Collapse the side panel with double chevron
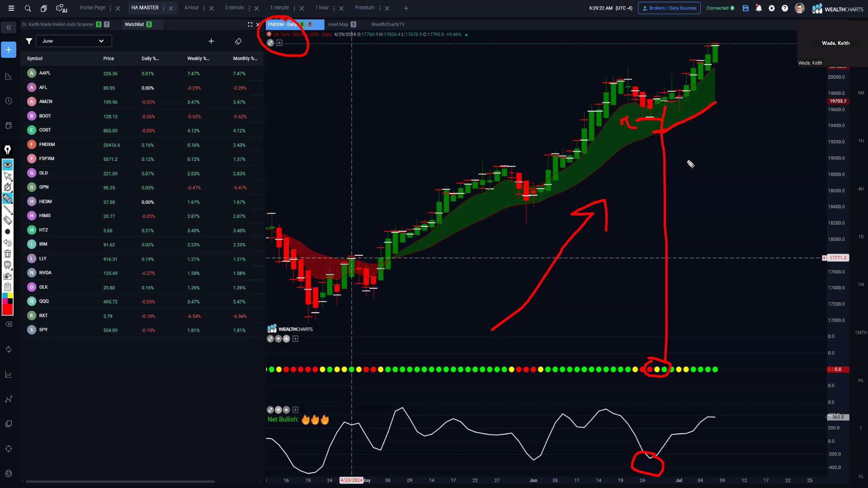This screenshot has width=868, height=488. pos(9,28)
